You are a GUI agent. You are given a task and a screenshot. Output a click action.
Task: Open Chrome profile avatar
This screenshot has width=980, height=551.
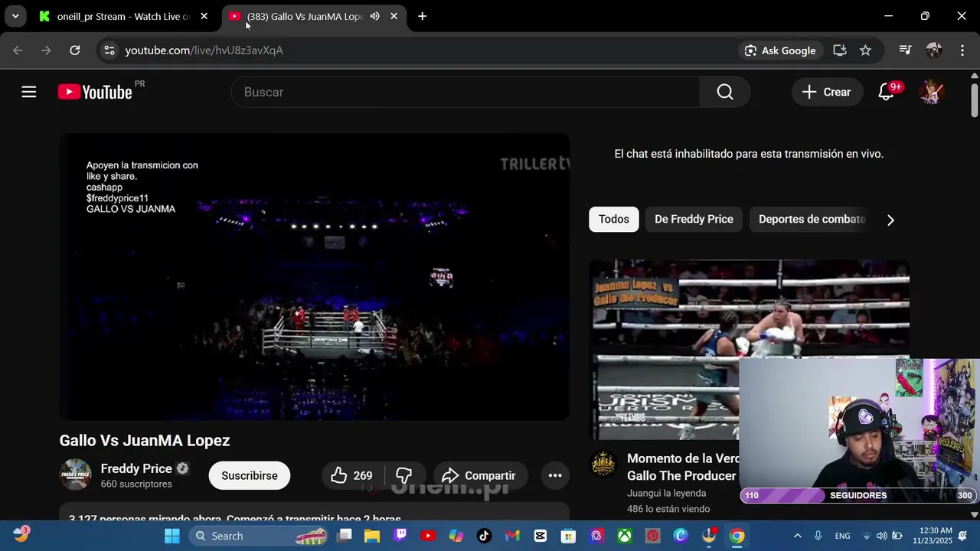(x=933, y=50)
